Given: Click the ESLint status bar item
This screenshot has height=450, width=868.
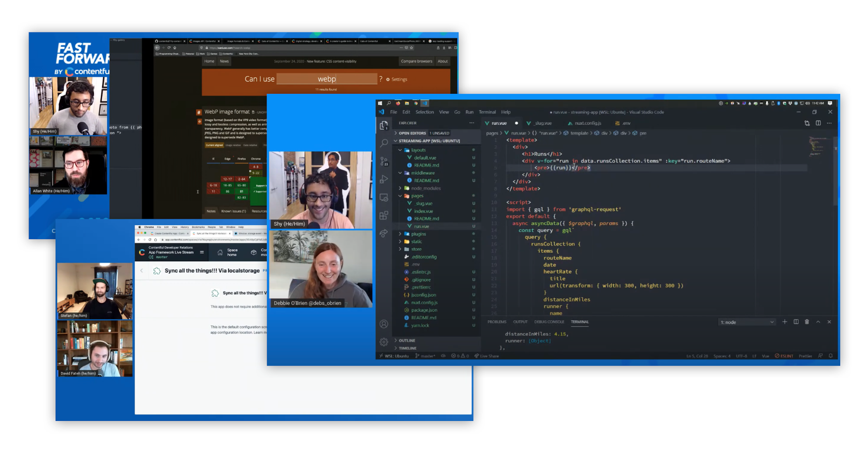Looking at the screenshot, I should pyautogui.click(x=784, y=356).
